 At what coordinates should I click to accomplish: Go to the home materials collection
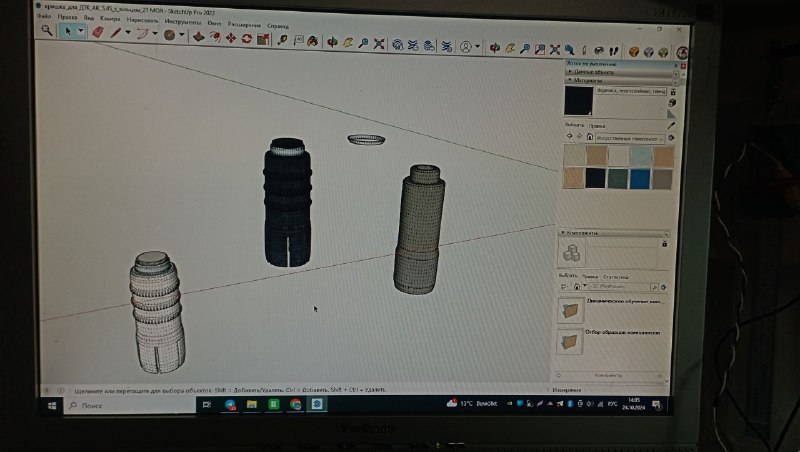pyautogui.click(x=589, y=137)
